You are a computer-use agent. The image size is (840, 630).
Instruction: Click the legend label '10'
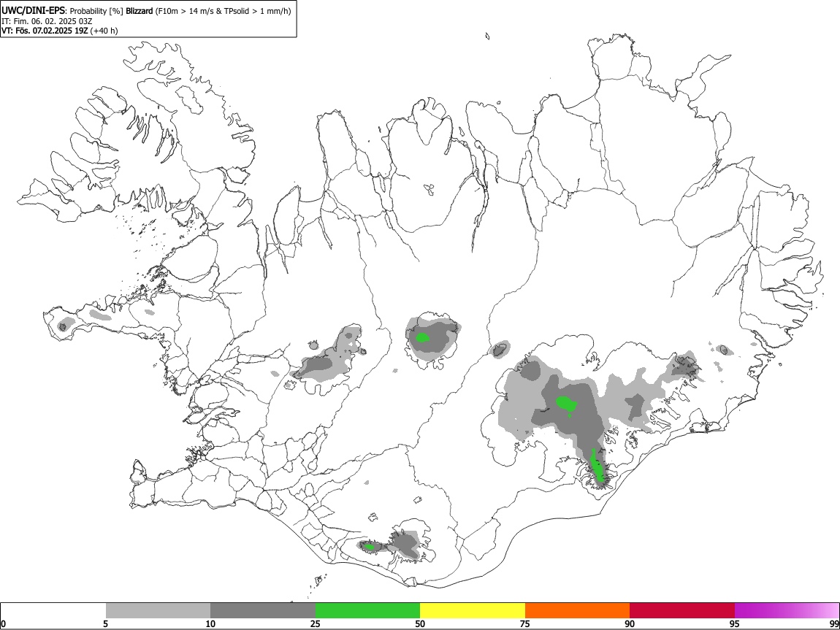(210, 624)
